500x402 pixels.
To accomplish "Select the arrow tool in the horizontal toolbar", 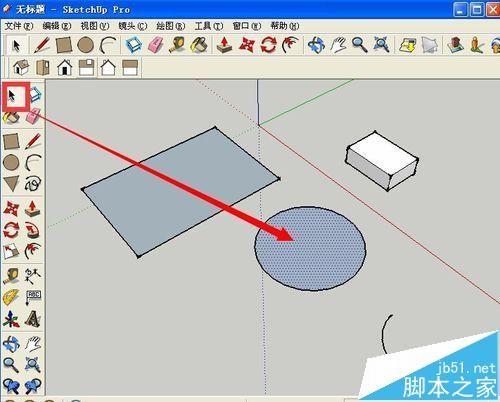I will 16,45.
